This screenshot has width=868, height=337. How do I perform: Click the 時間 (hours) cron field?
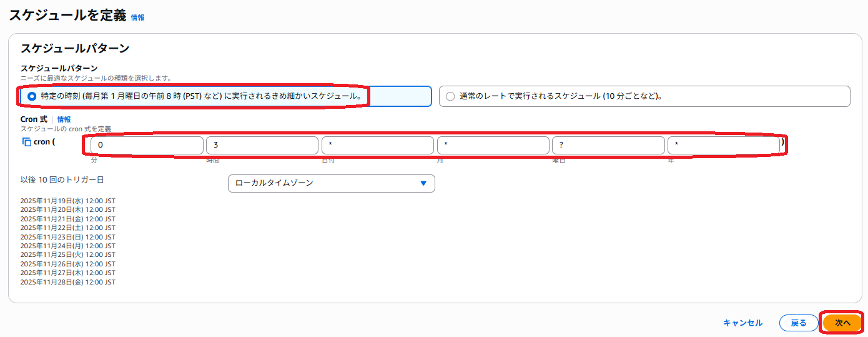coord(262,146)
